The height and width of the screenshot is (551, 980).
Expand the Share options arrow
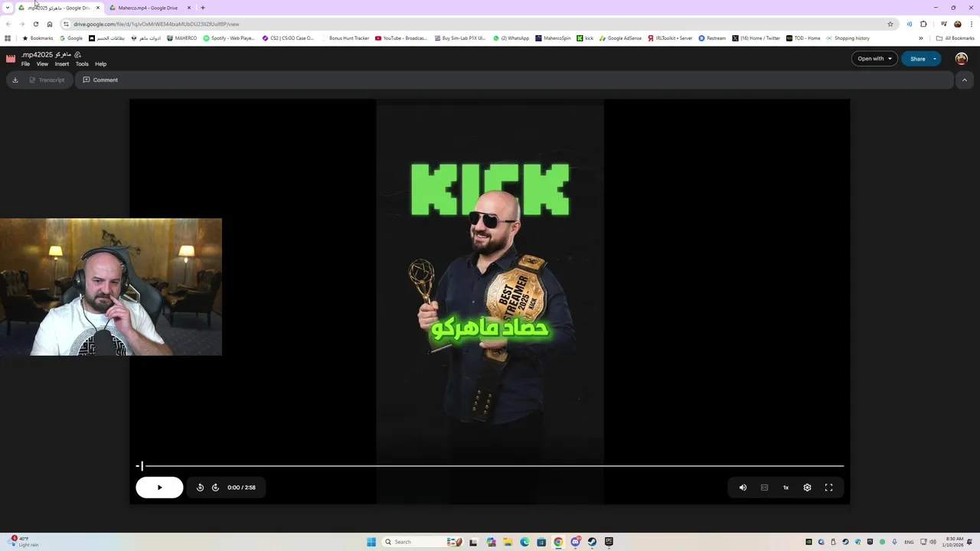click(x=935, y=59)
